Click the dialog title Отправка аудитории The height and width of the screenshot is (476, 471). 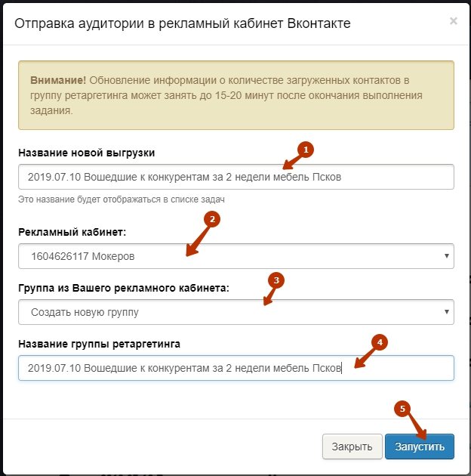tap(181, 23)
